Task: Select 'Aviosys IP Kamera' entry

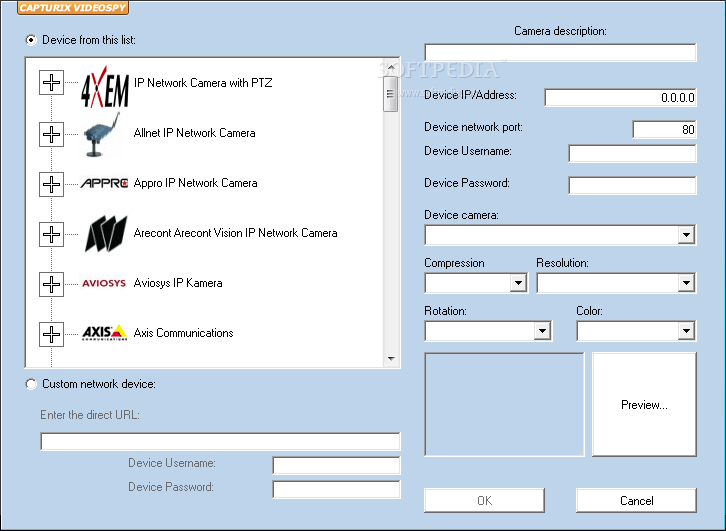Action: pyautogui.click(x=178, y=283)
